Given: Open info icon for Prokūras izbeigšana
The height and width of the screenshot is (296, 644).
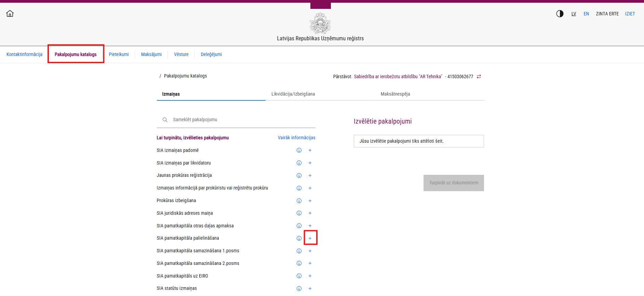Looking at the screenshot, I should tap(299, 201).
